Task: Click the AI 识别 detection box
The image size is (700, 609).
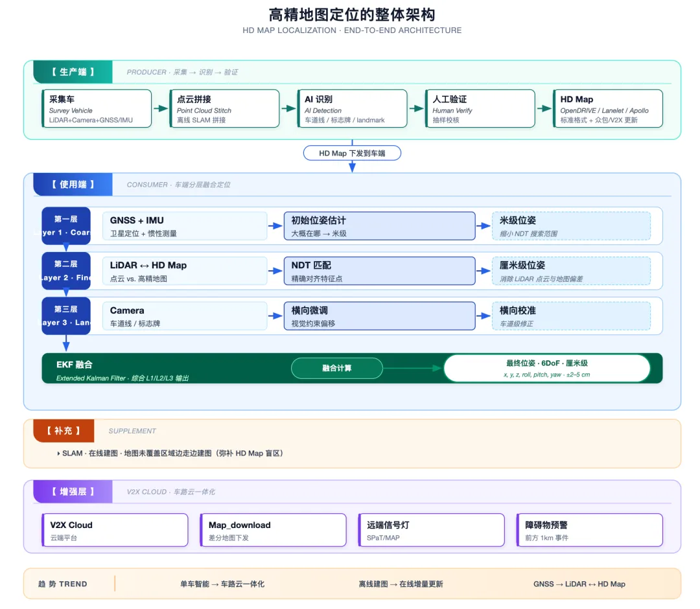Action: pos(352,108)
